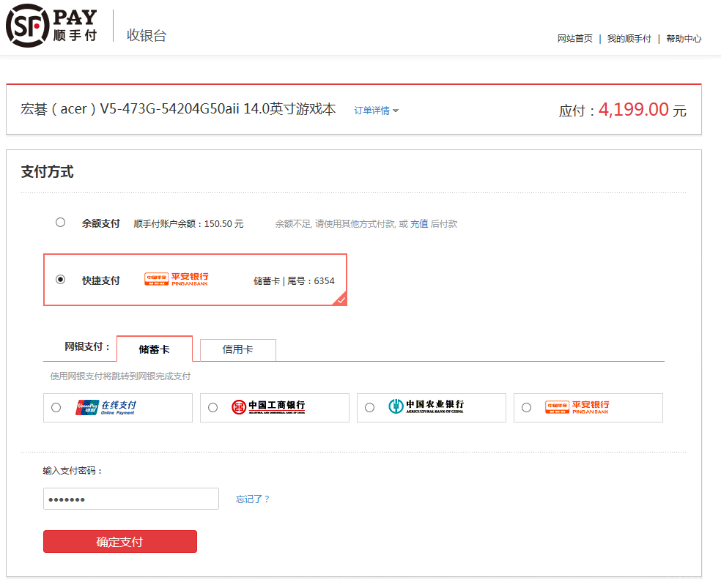The height and width of the screenshot is (588, 721).
Task: Open the 我的顺手付 link
Action: click(629, 39)
